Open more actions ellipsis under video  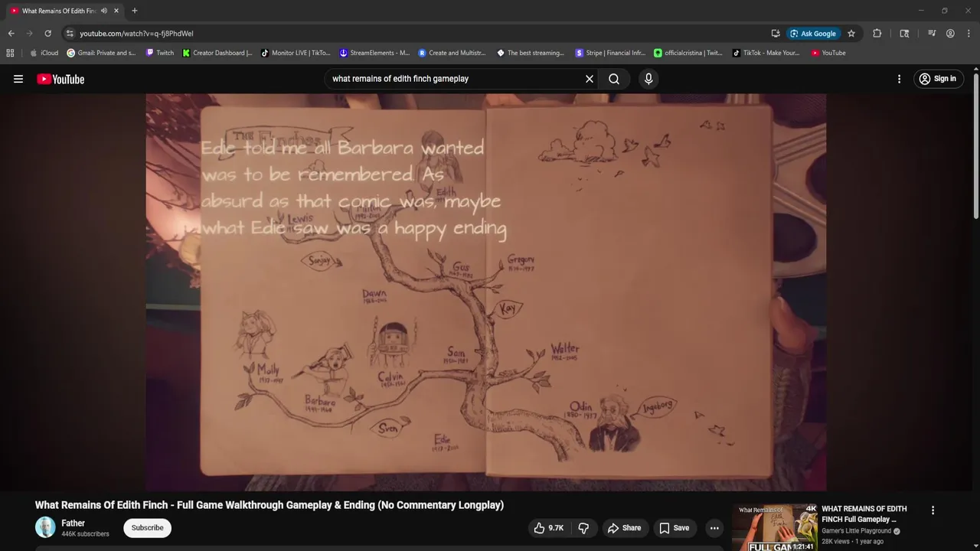714,528
